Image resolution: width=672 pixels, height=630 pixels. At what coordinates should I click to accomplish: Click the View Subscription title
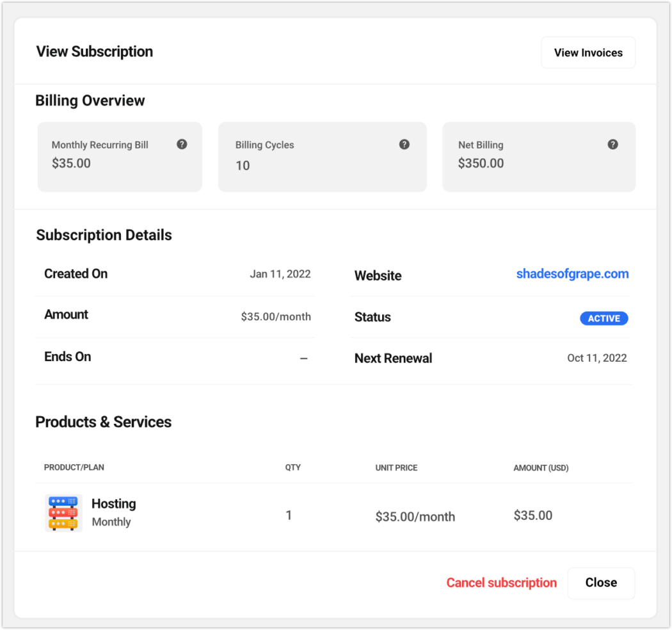(95, 51)
